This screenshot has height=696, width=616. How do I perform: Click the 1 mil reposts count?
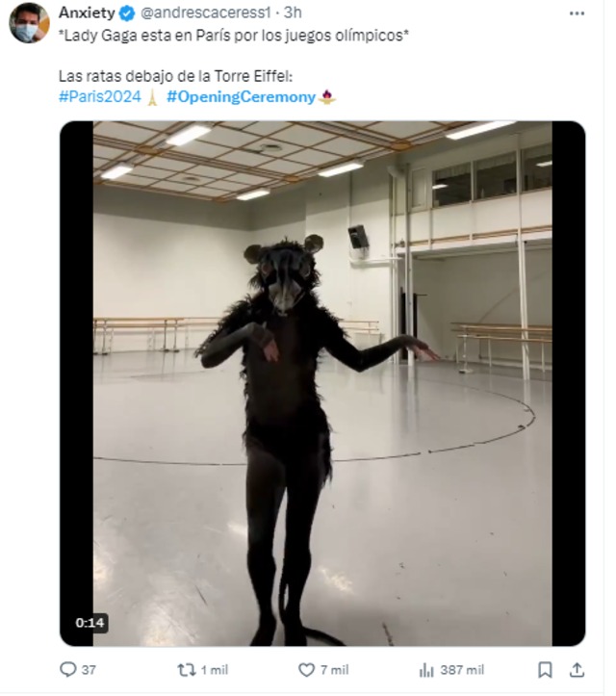pos(215,670)
